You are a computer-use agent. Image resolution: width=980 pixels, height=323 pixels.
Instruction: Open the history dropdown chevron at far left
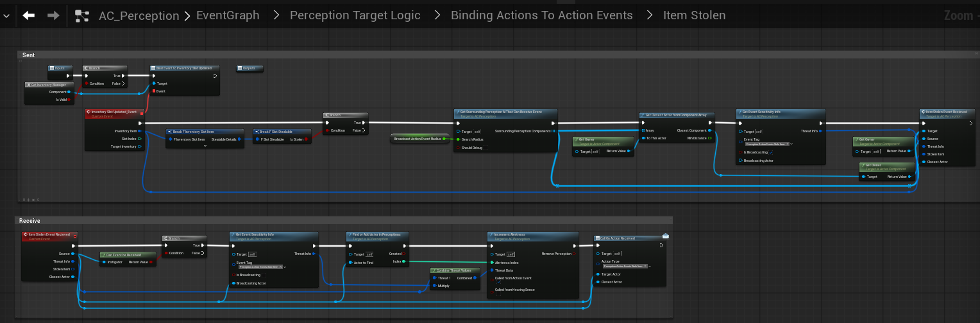pos(6,15)
